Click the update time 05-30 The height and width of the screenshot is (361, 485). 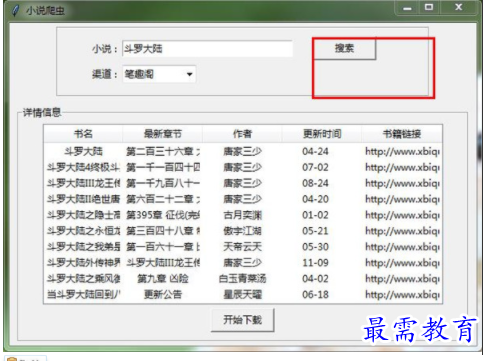(x=315, y=247)
